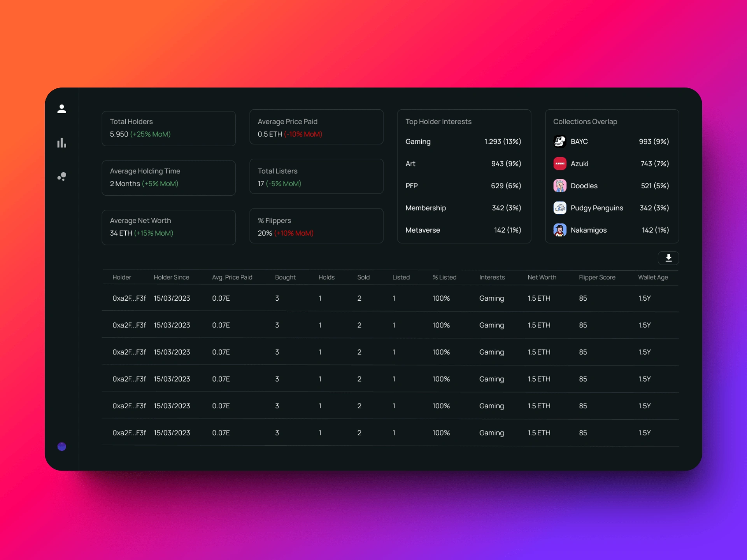Click the BAYC collection logo
Viewport: 747px width, 560px height.
click(560, 141)
